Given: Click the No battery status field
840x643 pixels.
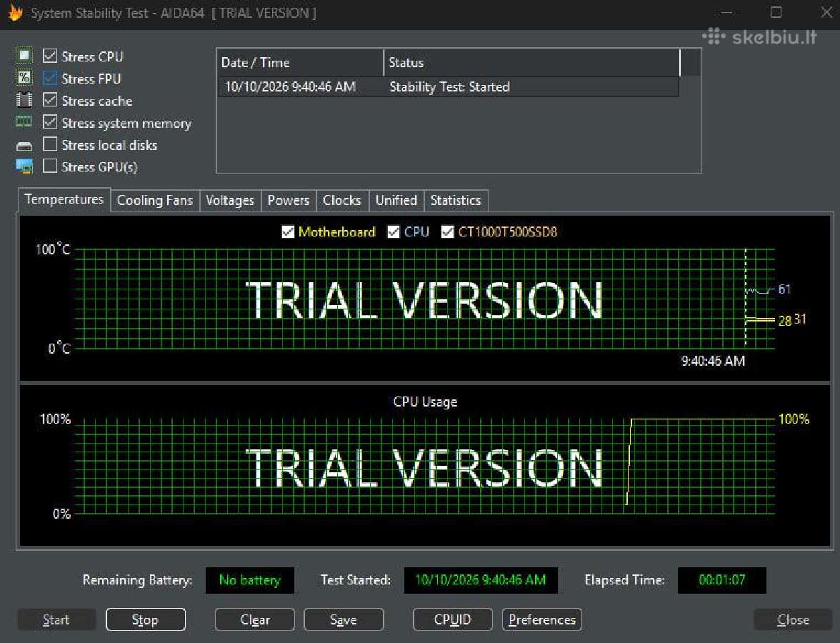Looking at the screenshot, I should pyautogui.click(x=250, y=580).
